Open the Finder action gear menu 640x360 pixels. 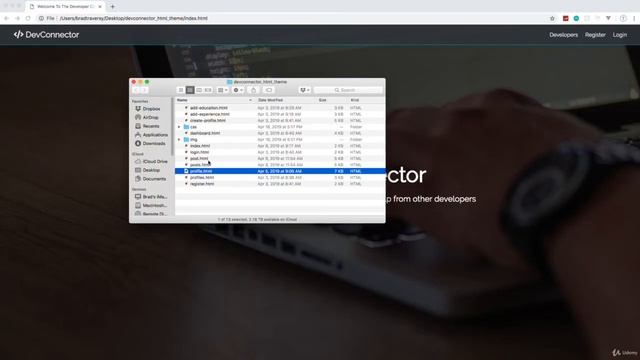238,90
